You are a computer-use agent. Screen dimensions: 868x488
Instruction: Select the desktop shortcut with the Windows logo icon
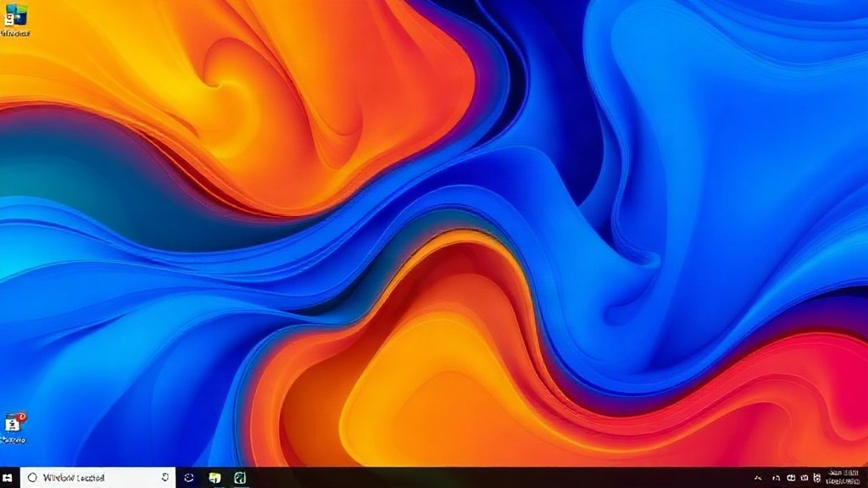15,20
